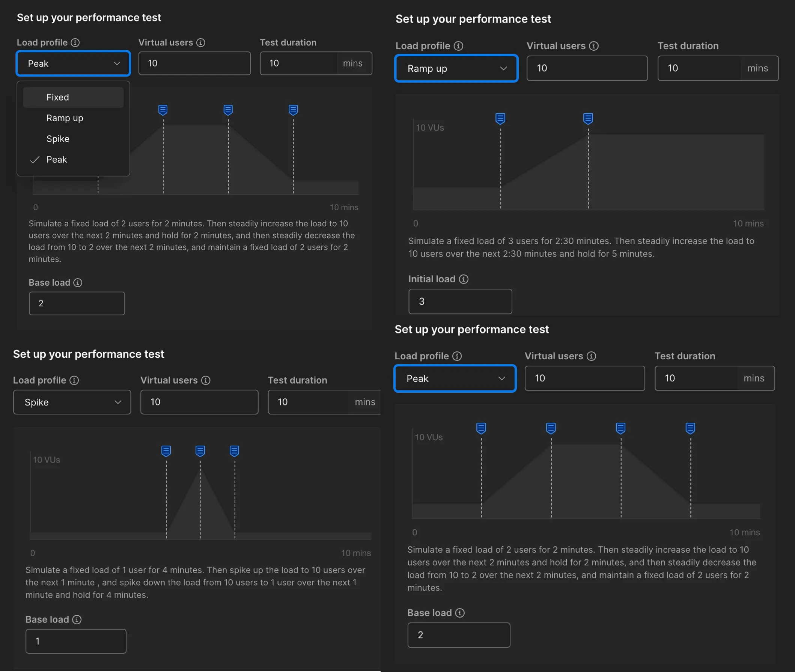795x672 pixels.
Task: Click info icon beside Ramp up Load profile label
Action: 458,46
